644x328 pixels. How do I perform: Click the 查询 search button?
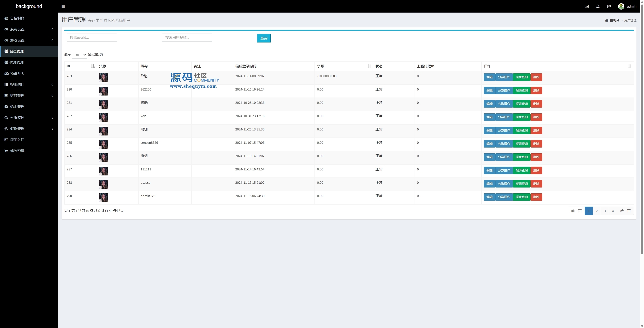click(x=264, y=38)
